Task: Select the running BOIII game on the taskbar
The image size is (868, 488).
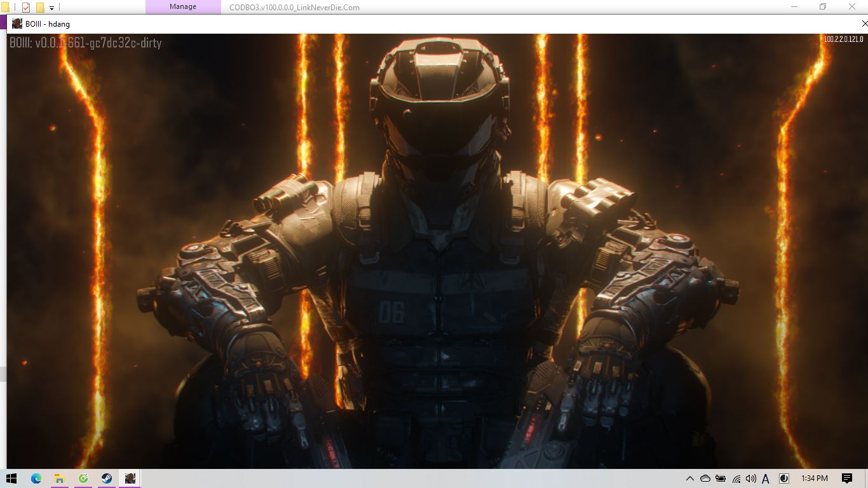Action: point(130,478)
